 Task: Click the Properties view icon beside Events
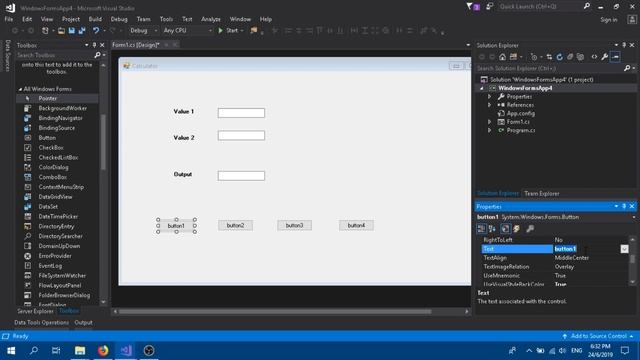505,229
